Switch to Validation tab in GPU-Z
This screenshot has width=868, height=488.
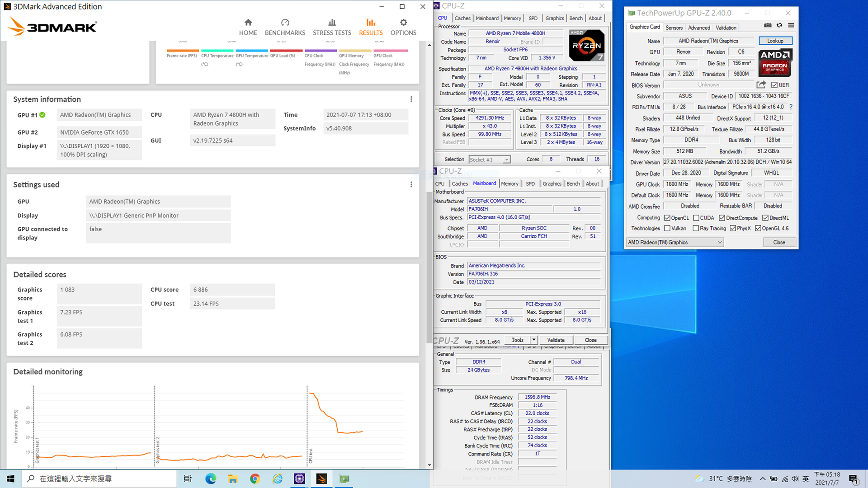tap(726, 28)
